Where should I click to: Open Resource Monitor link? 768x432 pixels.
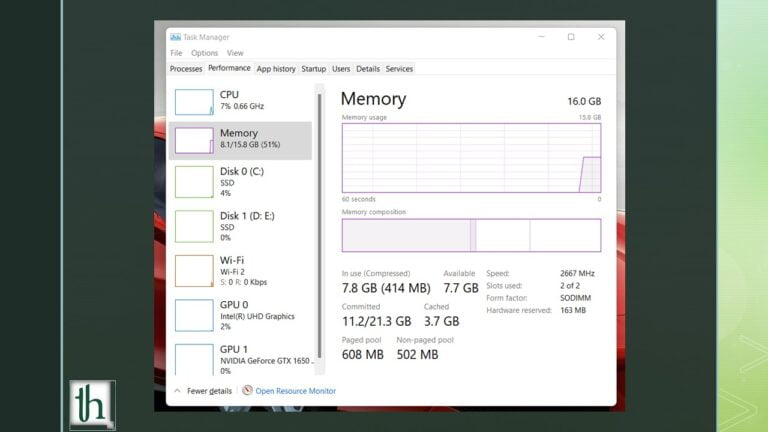[295, 391]
